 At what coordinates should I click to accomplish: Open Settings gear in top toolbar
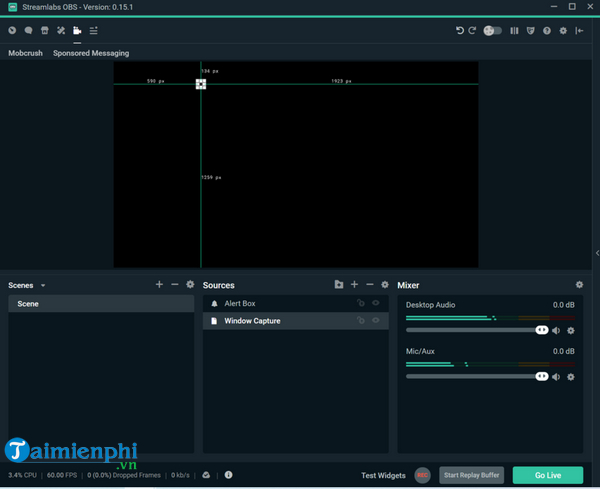point(563,31)
